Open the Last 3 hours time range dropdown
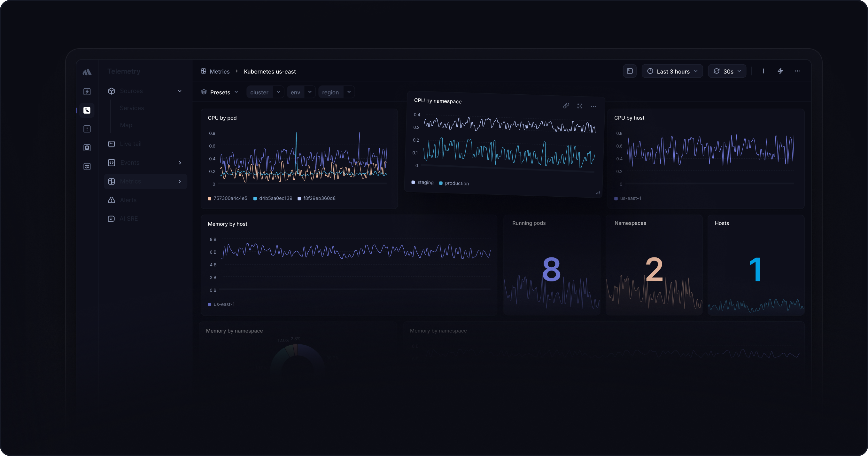Image resolution: width=868 pixels, height=456 pixels. [672, 71]
